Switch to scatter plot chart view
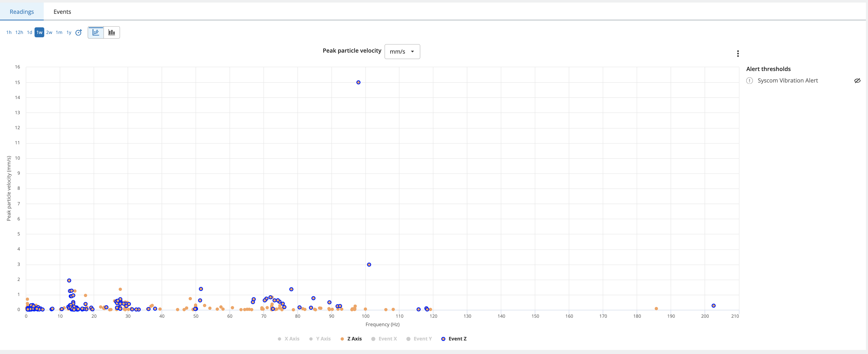 (x=96, y=33)
